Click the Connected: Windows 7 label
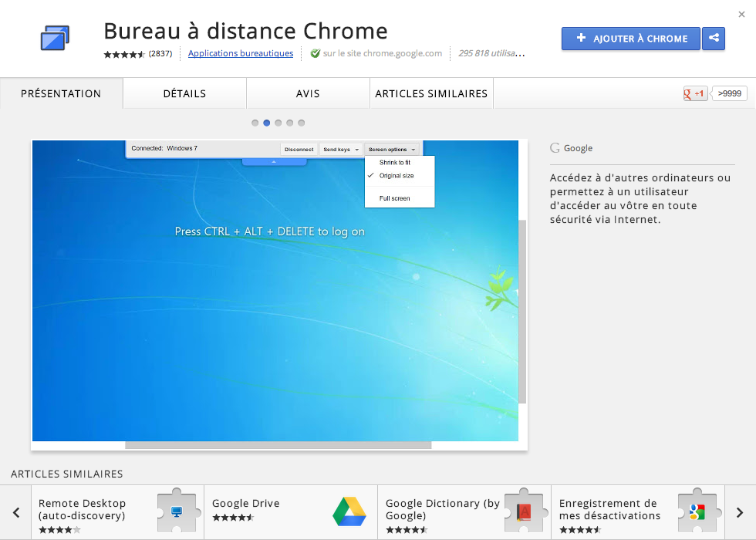 [164, 148]
